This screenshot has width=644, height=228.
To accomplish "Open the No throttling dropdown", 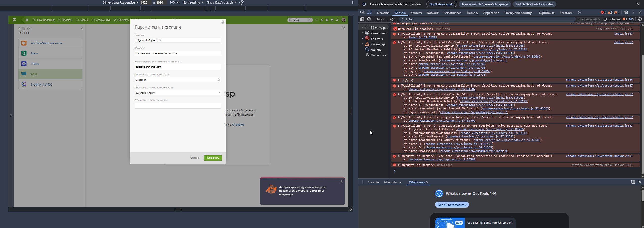I will click(193, 3).
